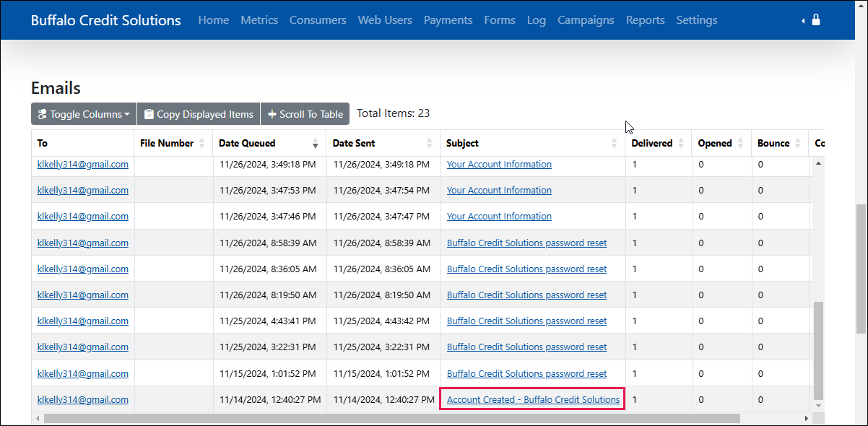
Task: Open the Campaigns menu item
Action: click(586, 20)
